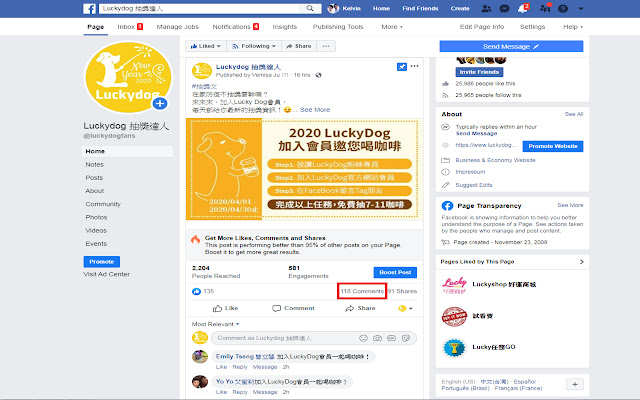Open page Settings
Viewport: 640px width, 400px height.
[x=532, y=27]
